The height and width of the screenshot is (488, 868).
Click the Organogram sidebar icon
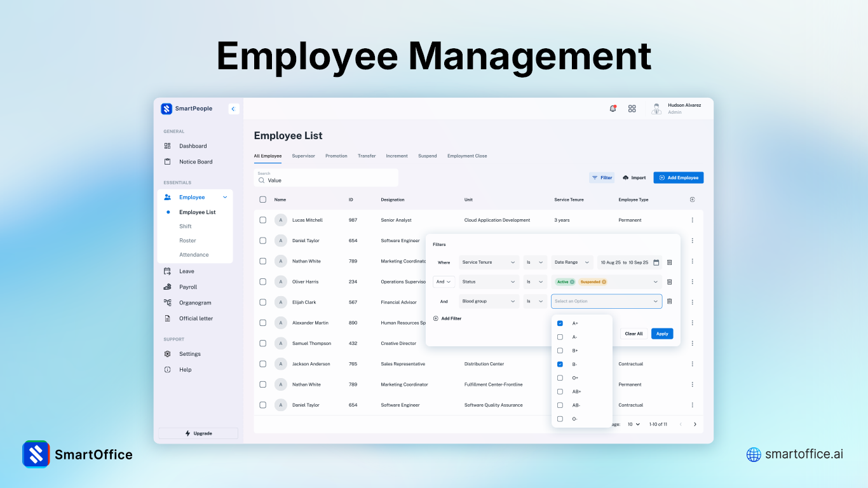click(166, 302)
